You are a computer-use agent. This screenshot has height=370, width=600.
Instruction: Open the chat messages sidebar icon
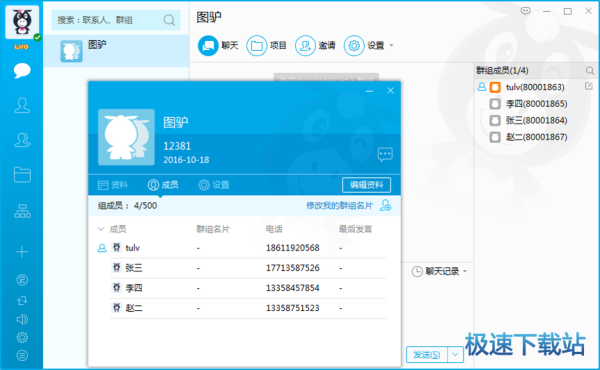tap(22, 70)
